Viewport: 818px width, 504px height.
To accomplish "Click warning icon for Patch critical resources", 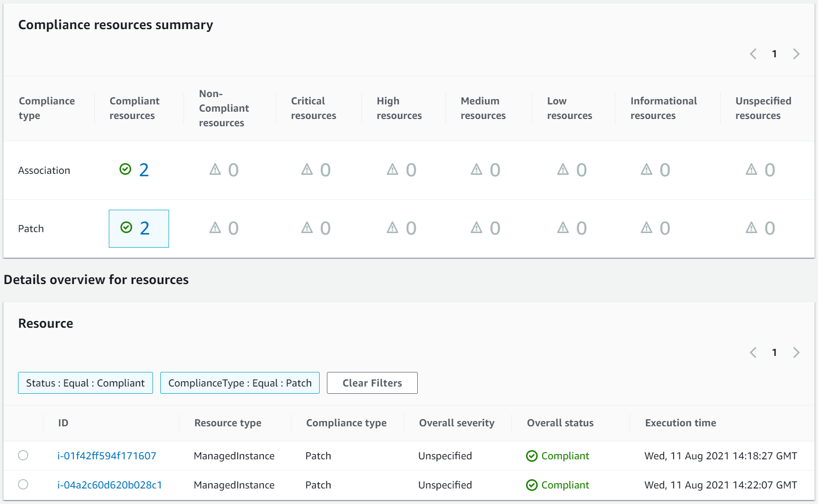I will 307,227.
